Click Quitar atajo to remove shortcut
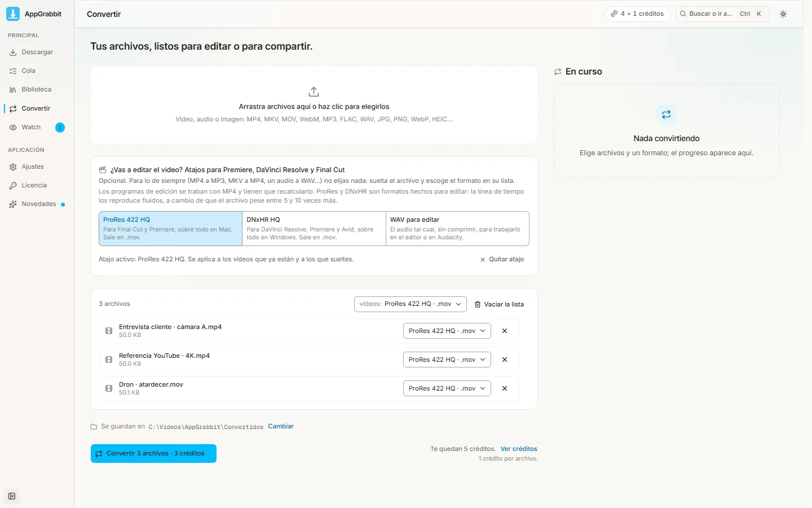 502,259
